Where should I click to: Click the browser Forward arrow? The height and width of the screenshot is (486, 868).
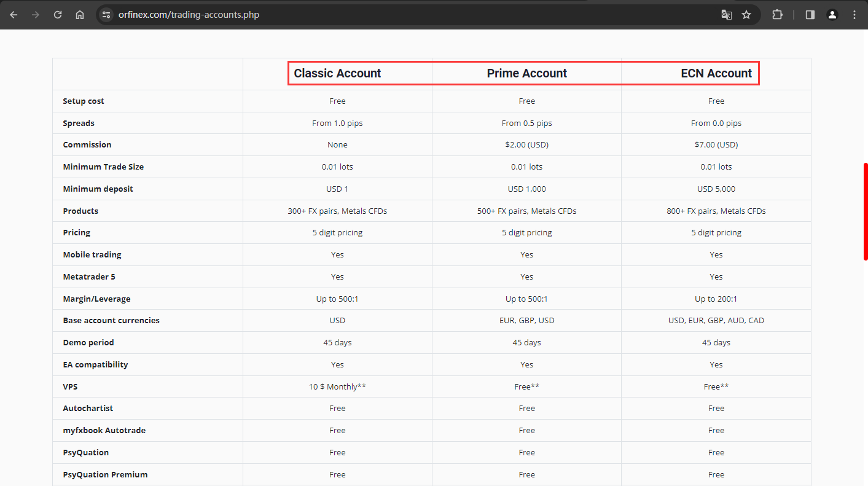point(36,15)
